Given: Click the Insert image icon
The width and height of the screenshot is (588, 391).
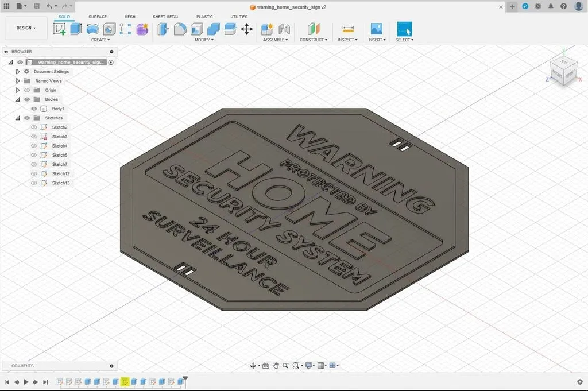Looking at the screenshot, I should tap(376, 29).
